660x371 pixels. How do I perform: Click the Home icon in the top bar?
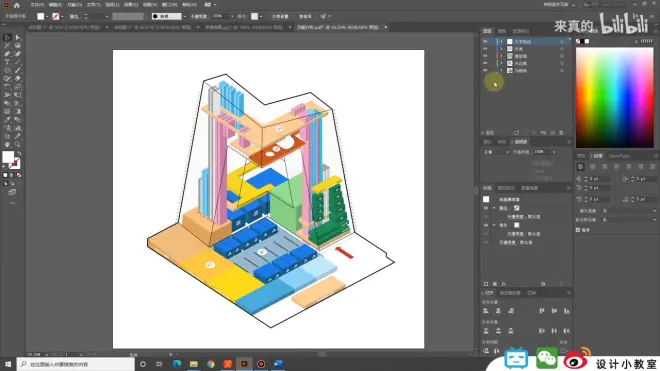tap(17, 5)
